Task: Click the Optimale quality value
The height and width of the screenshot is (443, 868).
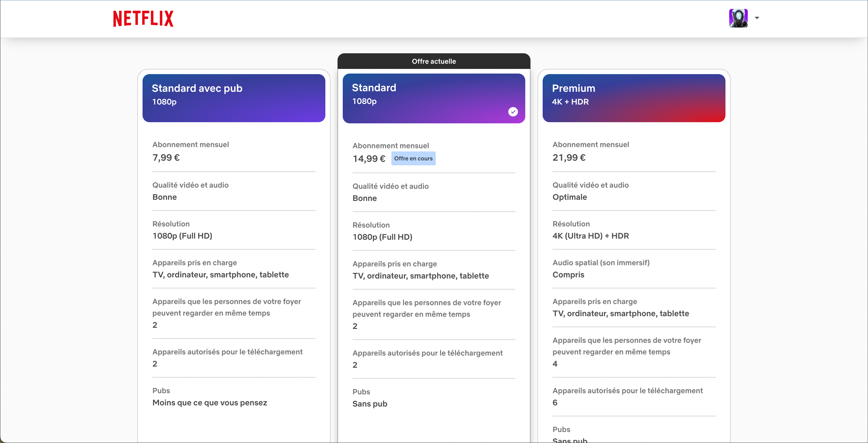Action: coord(570,197)
